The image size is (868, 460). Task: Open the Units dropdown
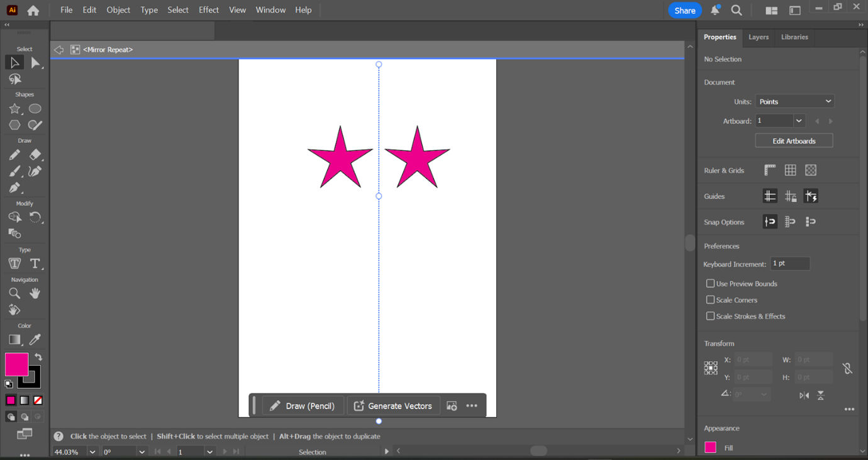794,101
